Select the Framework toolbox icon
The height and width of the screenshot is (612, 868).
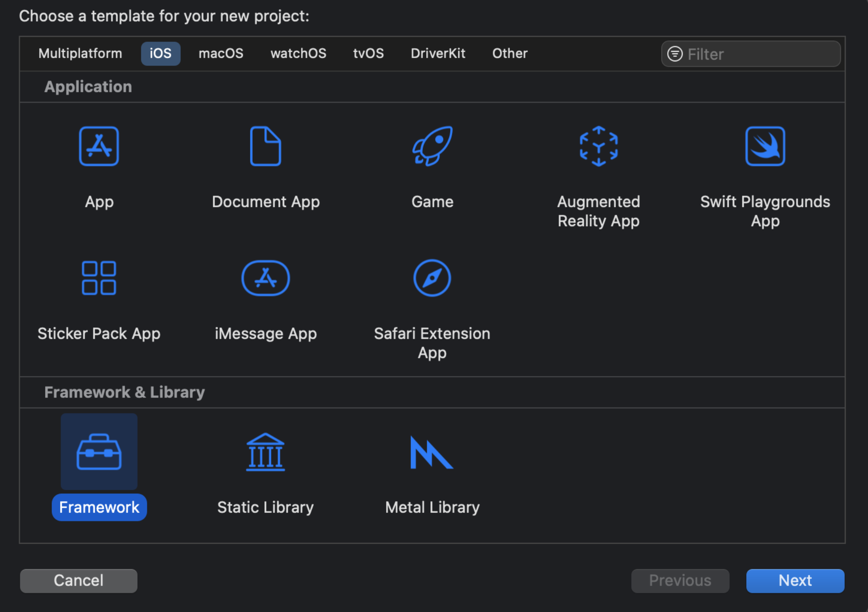[x=99, y=452]
